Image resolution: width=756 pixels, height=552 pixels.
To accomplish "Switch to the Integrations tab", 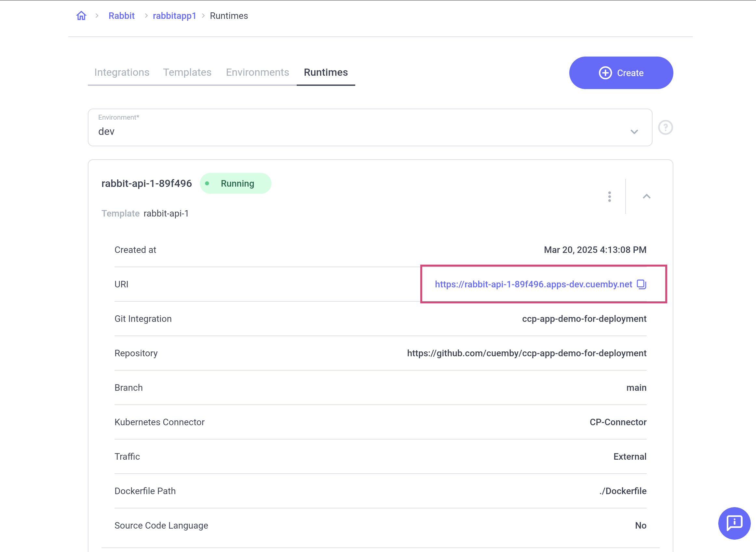I will 122,72.
